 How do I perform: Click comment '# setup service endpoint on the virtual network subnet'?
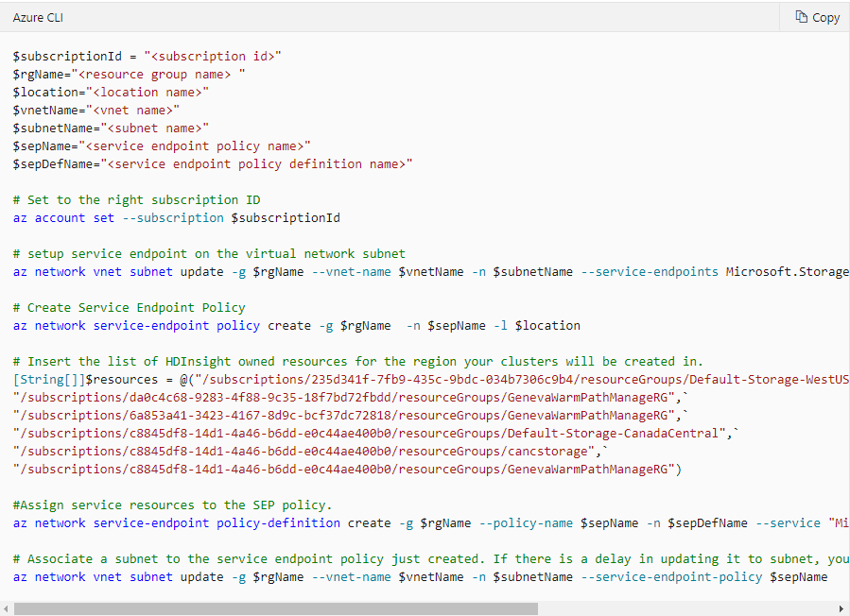click(x=209, y=253)
